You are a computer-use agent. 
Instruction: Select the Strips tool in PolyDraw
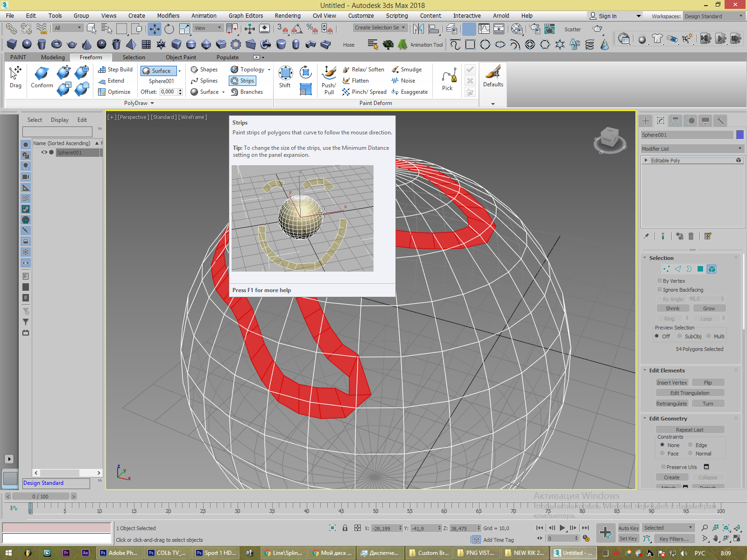[242, 81]
